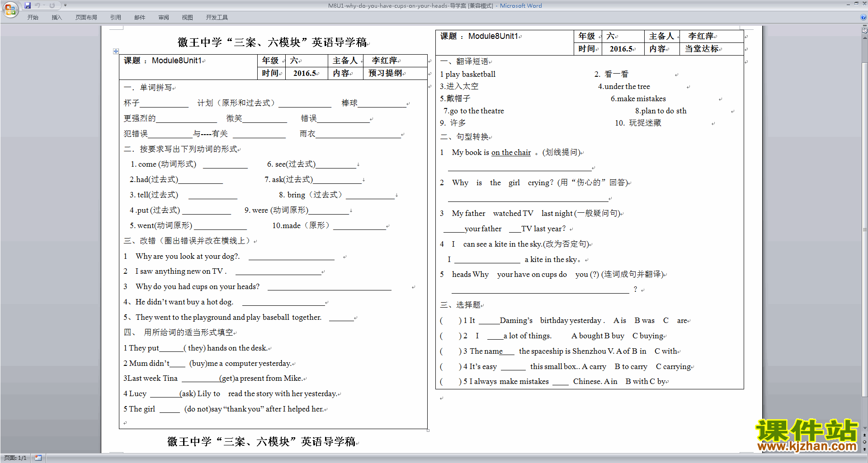
Task: Click the split window handle above scrollbar
Action: tap(864, 26)
